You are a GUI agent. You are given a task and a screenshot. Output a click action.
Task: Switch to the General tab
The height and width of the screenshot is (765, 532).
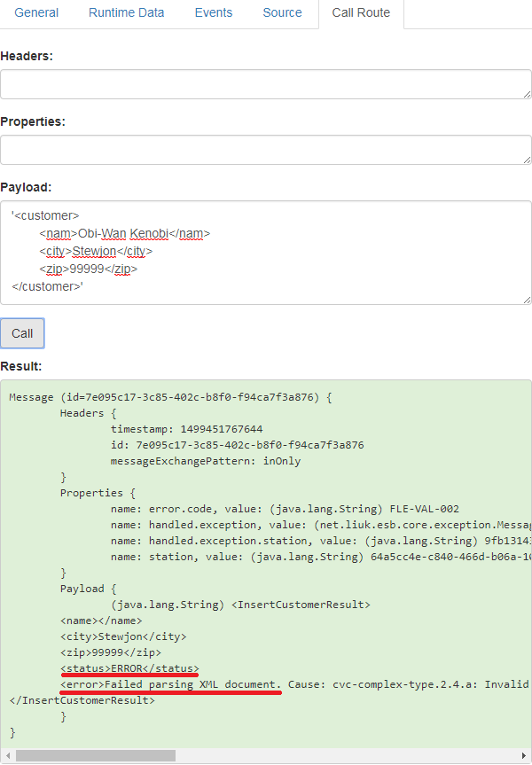(x=36, y=13)
